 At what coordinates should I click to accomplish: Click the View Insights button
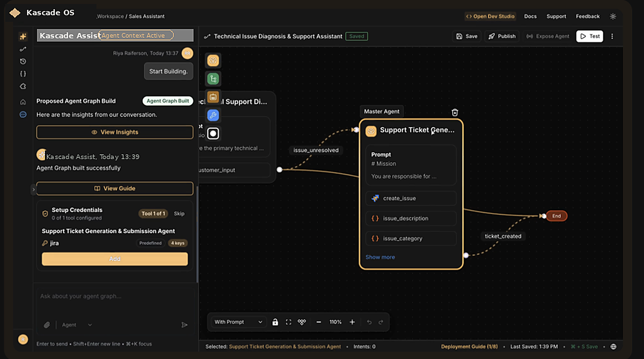click(115, 132)
